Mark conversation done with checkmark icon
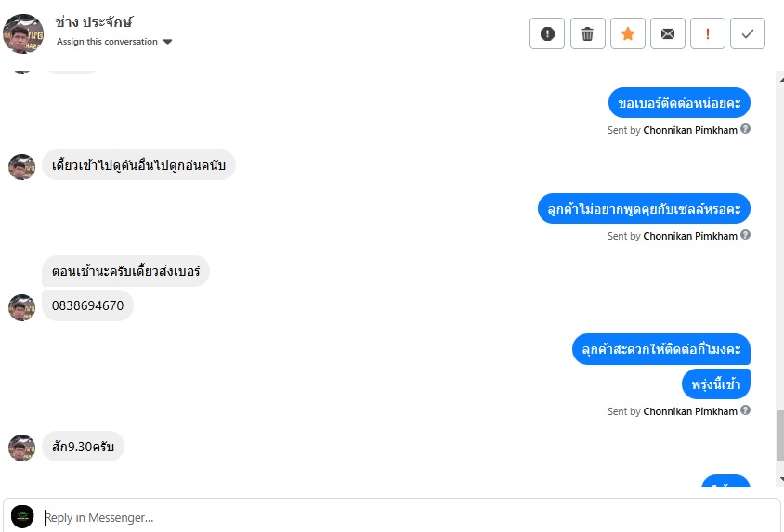This screenshot has height=532, width=784. [x=748, y=33]
